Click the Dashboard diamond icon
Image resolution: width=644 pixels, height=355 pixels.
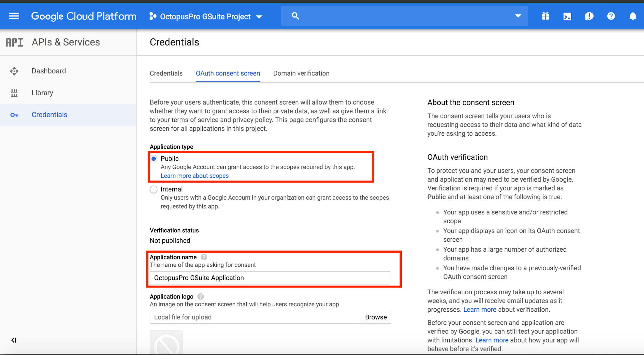coord(14,71)
